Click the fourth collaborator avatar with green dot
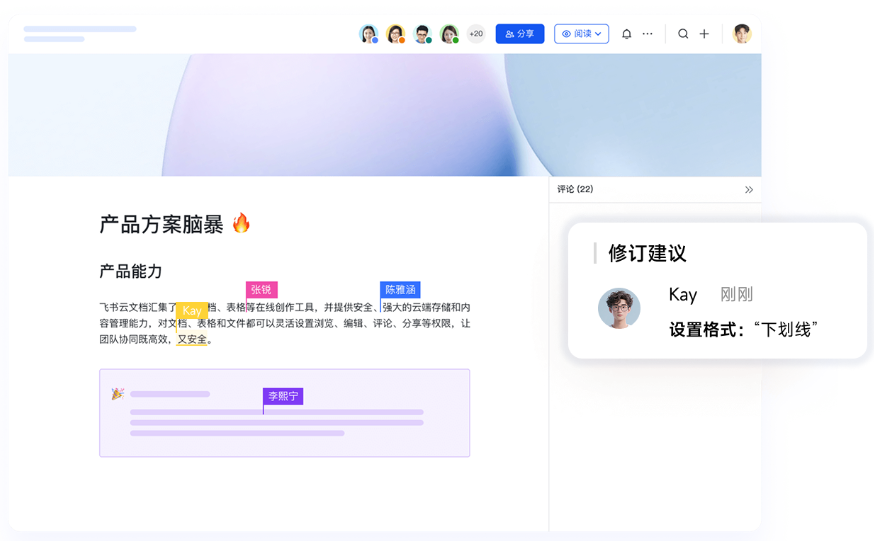Image resolution: width=874 pixels, height=541 pixels. click(x=449, y=34)
